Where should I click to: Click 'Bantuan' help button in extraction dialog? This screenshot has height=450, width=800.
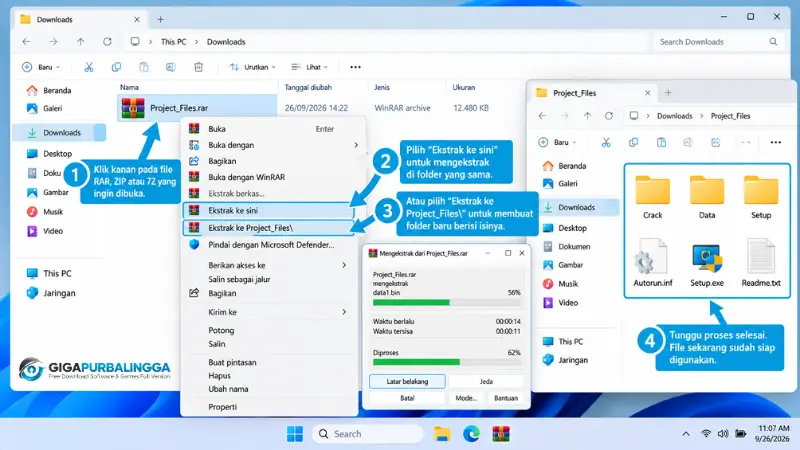tap(506, 398)
